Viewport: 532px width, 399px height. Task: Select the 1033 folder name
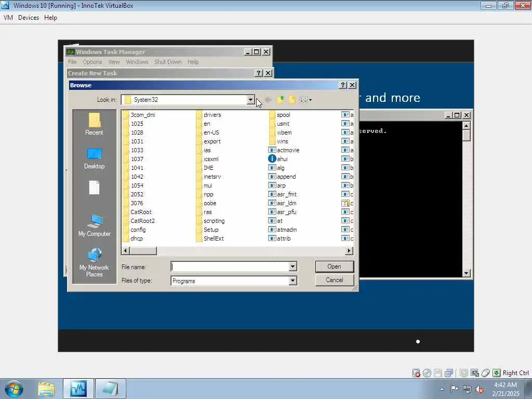pos(137,150)
